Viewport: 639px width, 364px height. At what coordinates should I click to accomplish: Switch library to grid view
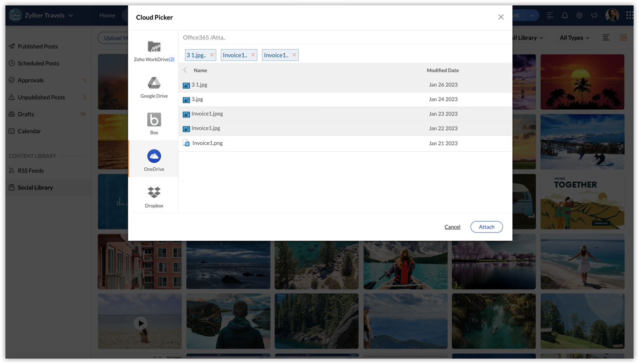(x=623, y=38)
